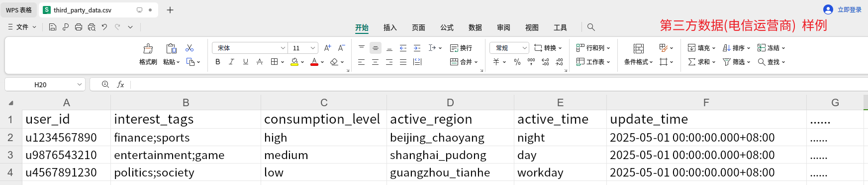Switch to the 数据 (Data) tab
This screenshot has width=868, height=185.
click(475, 27)
